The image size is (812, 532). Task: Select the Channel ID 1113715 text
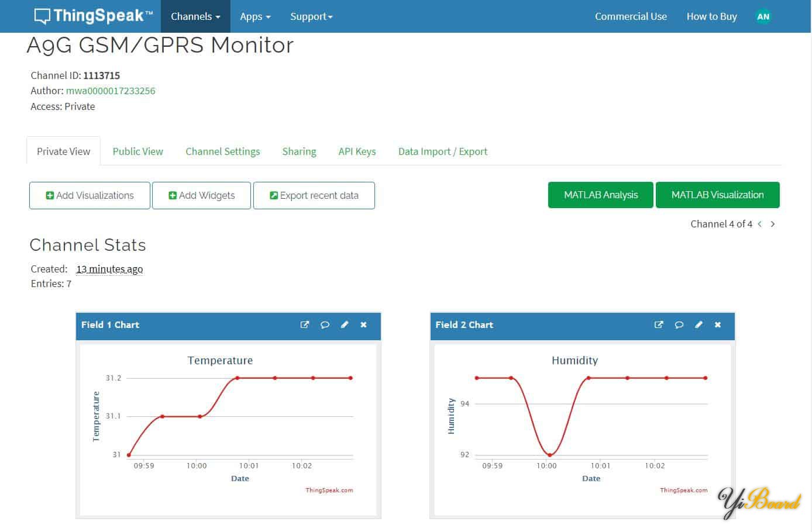(x=101, y=75)
